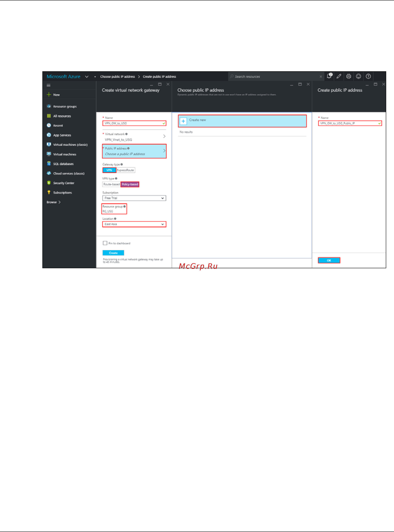Click the Recent clock icon
Image resolution: width=394 pixels, height=532 pixels.
[x=49, y=125]
